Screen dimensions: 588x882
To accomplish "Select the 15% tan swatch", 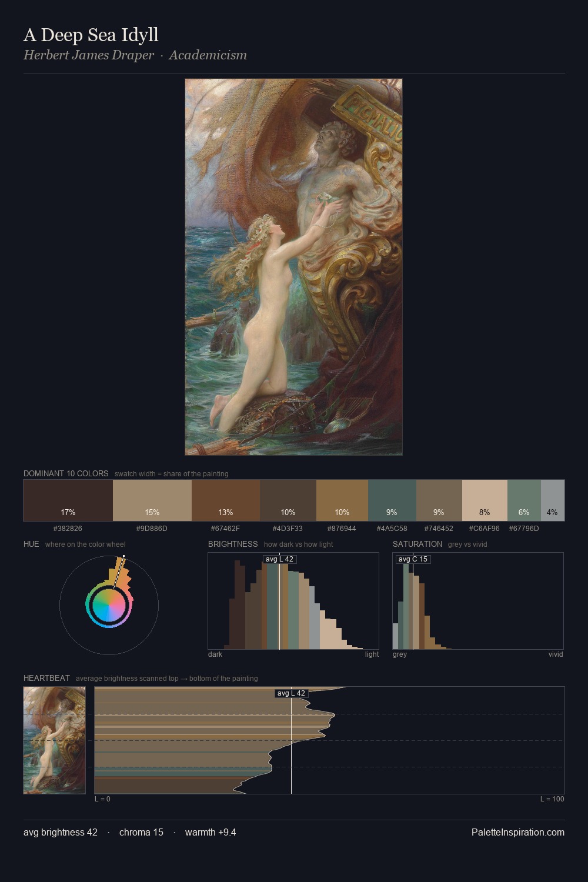I will point(152,500).
